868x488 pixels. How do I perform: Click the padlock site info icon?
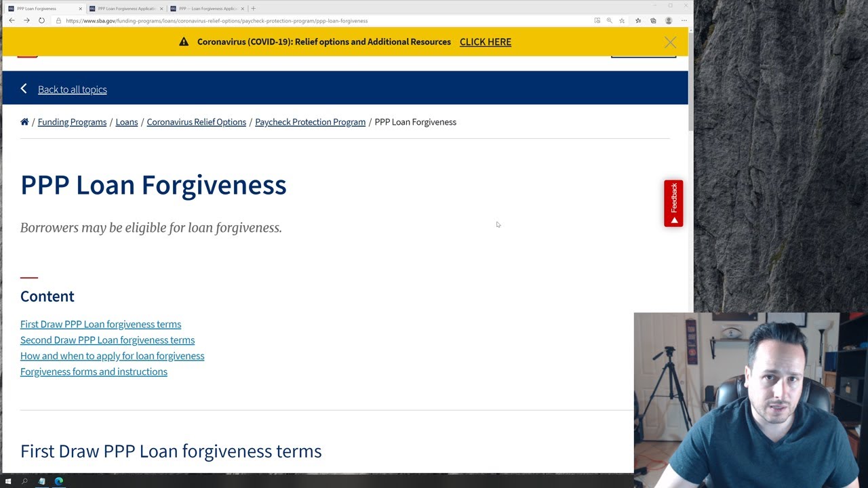[x=58, y=21]
